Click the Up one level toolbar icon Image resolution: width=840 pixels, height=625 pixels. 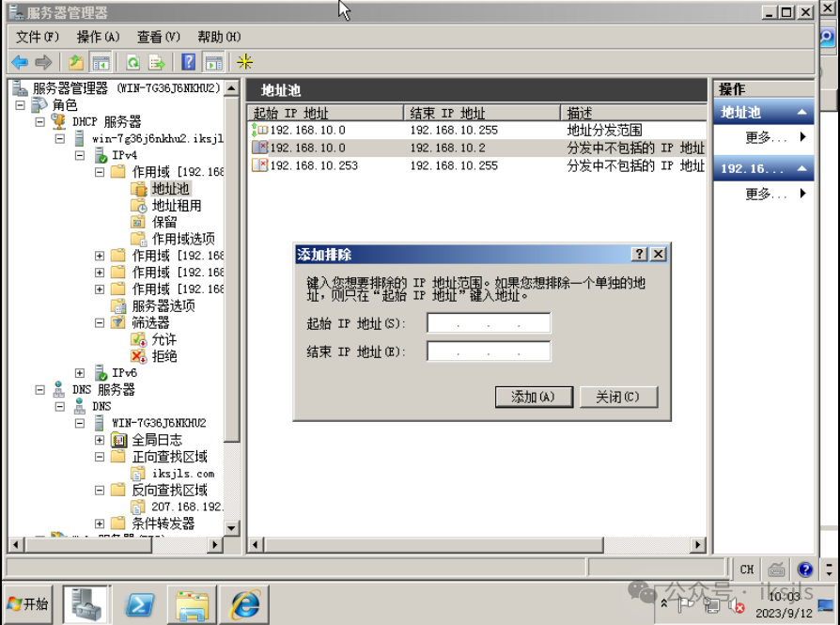(76, 62)
